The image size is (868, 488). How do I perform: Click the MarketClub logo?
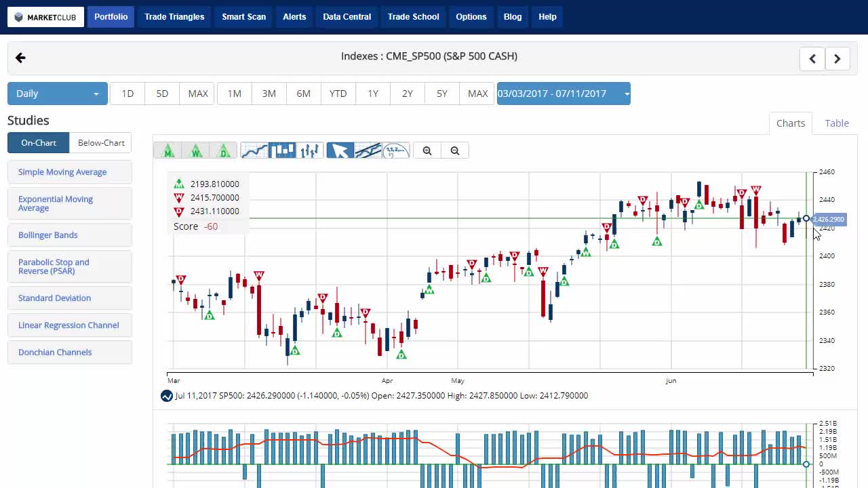(45, 17)
